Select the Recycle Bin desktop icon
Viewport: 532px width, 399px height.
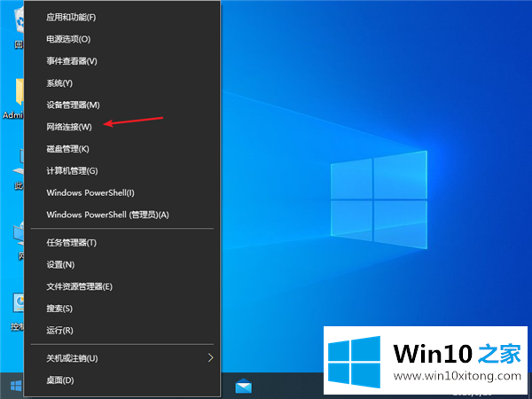19,29
